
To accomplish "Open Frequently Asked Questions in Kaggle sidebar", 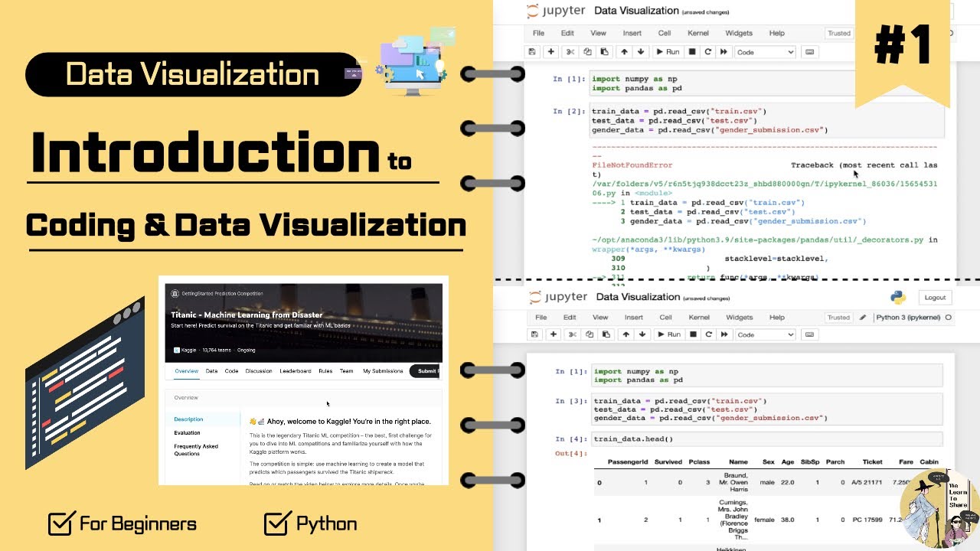I will click(196, 450).
